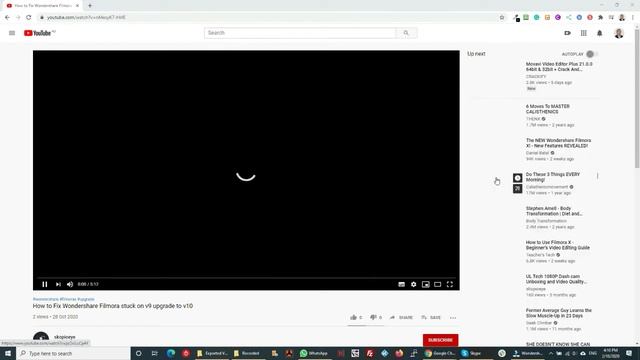Enable miniplayer mode
The width and height of the screenshot is (640, 360).
426,284
